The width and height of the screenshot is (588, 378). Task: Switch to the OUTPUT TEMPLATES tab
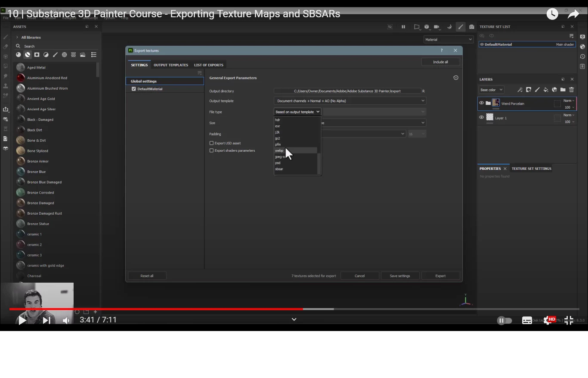click(171, 65)
